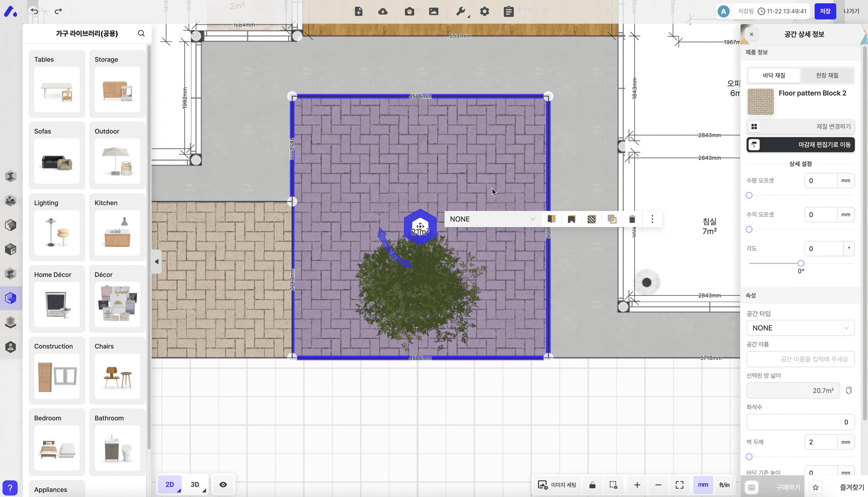Click the trash delete icon
Image resolution: width=868 pixels, height=497 pixels.
coord(632,219)
